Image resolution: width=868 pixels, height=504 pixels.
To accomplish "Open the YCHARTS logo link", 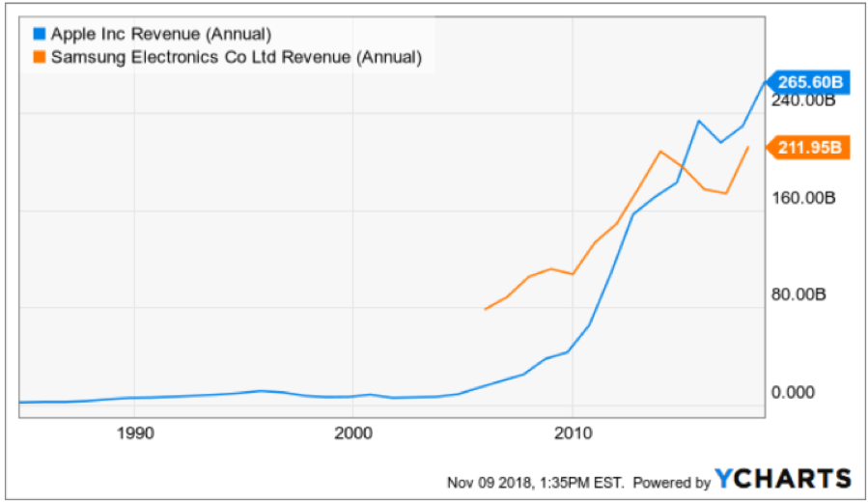I will pyautogui.click(x=783, y=479).
